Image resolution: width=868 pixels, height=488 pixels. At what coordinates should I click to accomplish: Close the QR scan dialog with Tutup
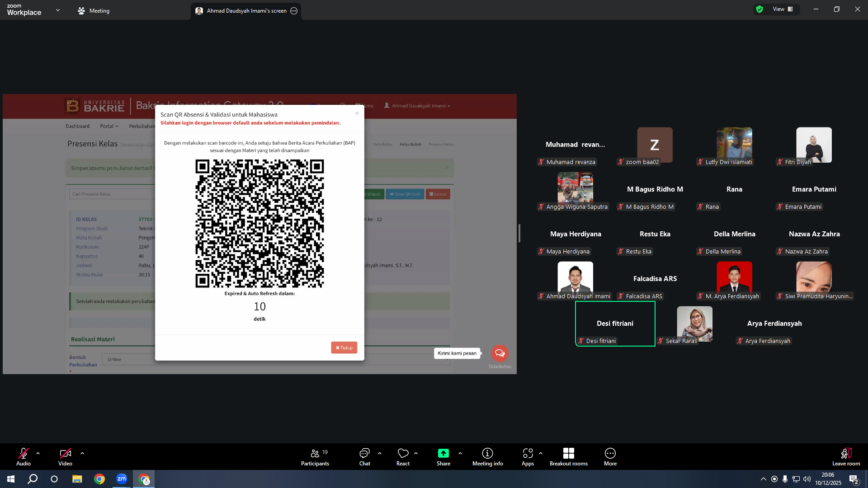(x=344, y=347)
